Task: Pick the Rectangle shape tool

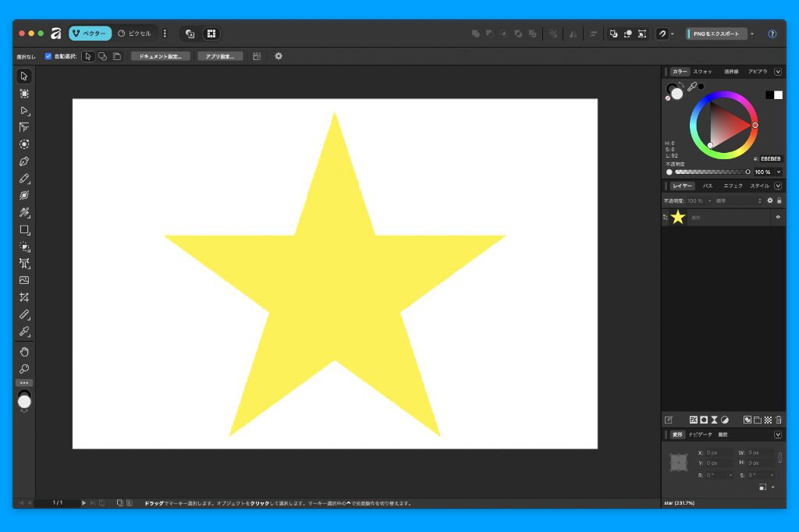Action: tap(24, 230)
